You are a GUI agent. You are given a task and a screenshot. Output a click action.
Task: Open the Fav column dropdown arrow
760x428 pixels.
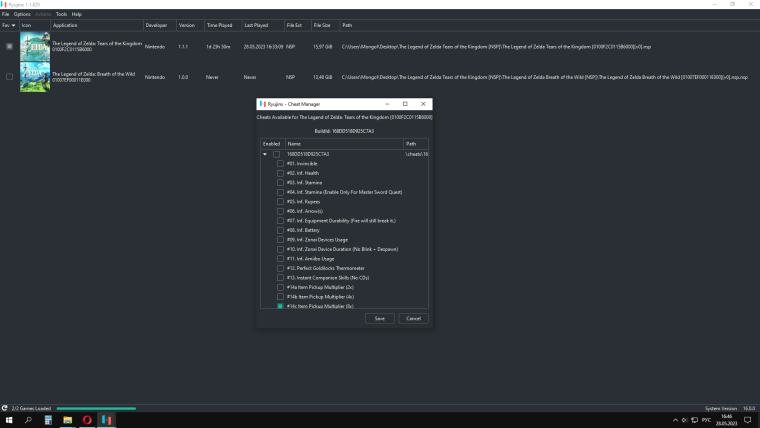coord(13,25)
